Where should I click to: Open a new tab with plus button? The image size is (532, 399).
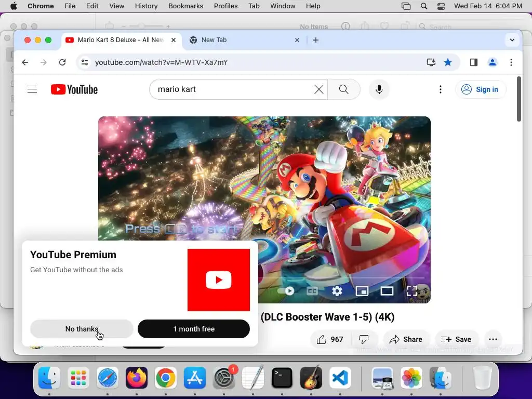click(316, 40)
